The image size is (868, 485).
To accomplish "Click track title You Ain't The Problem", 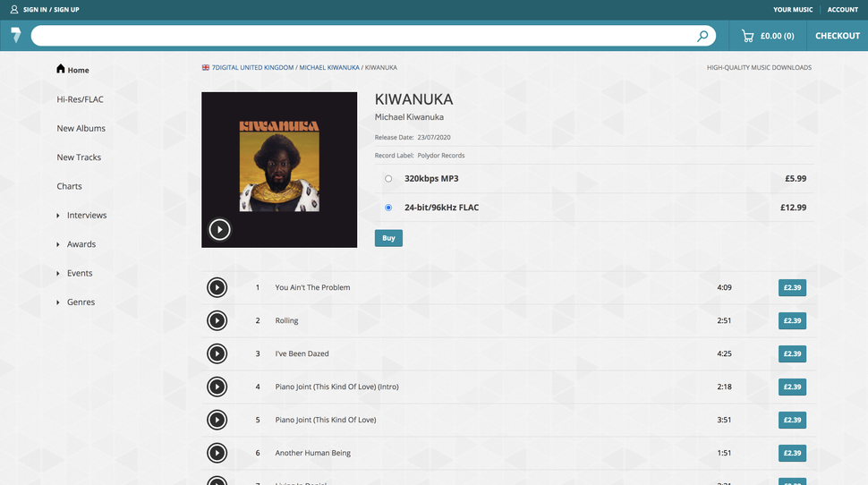I will (x=312, y=287).
